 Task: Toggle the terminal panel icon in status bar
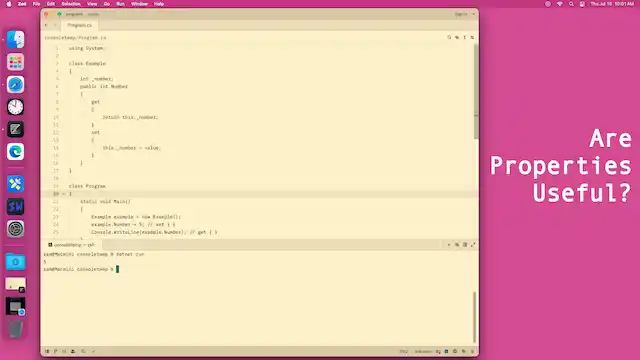point(446,351)
